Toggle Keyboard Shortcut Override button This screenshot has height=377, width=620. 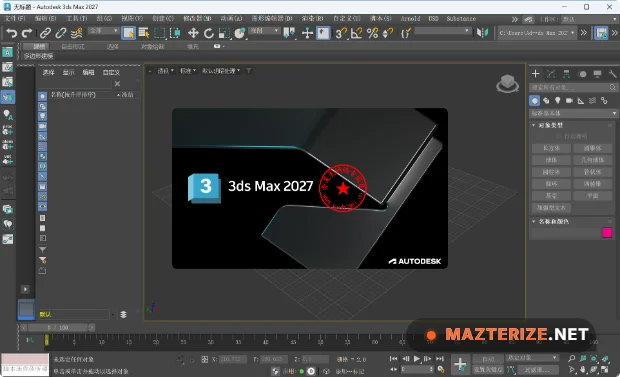(x=323, y=33)
